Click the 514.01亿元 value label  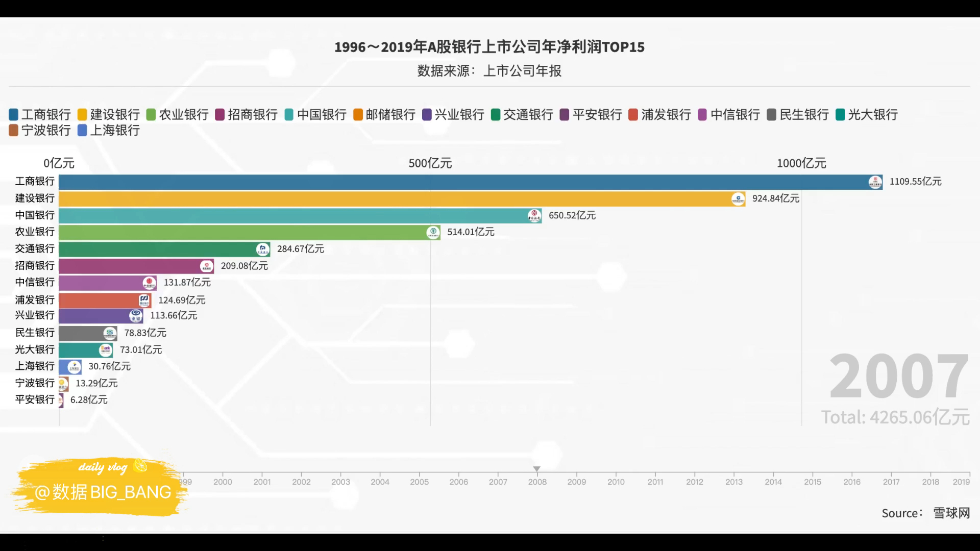coord(471,232)
